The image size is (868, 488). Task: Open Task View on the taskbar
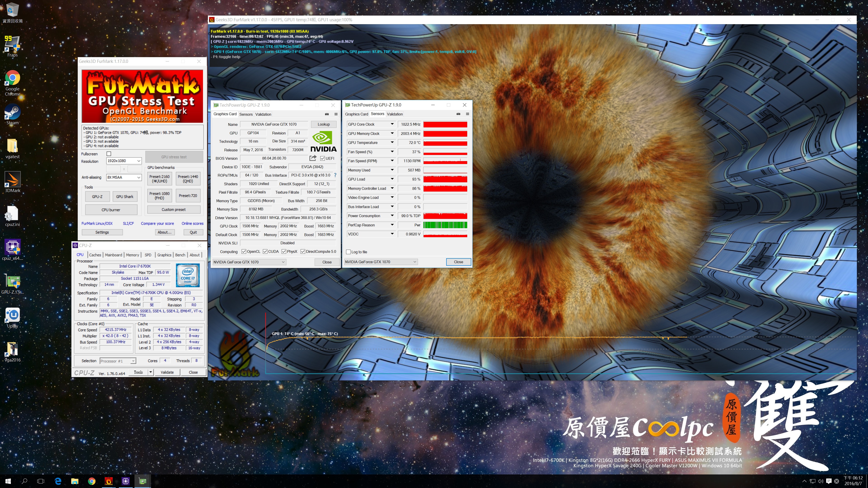click(41, 481)
